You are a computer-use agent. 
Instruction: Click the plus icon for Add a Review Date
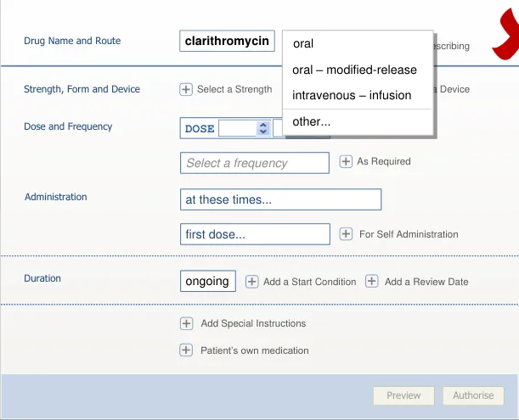(372, 282)
